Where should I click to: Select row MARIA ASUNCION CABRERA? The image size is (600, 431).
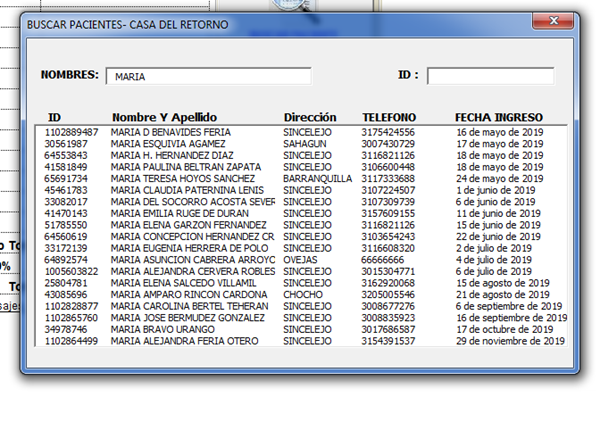pos(301,260)
